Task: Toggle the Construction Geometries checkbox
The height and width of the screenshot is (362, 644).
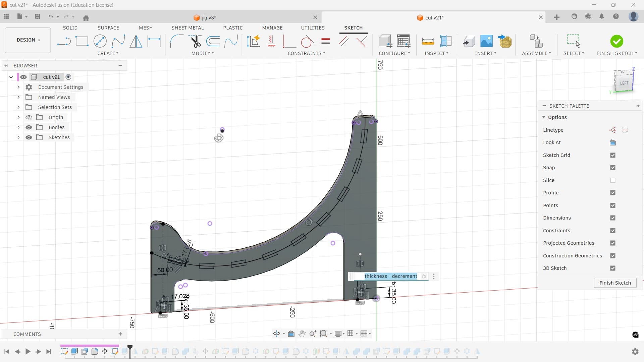Action: (x=612, y=256)
